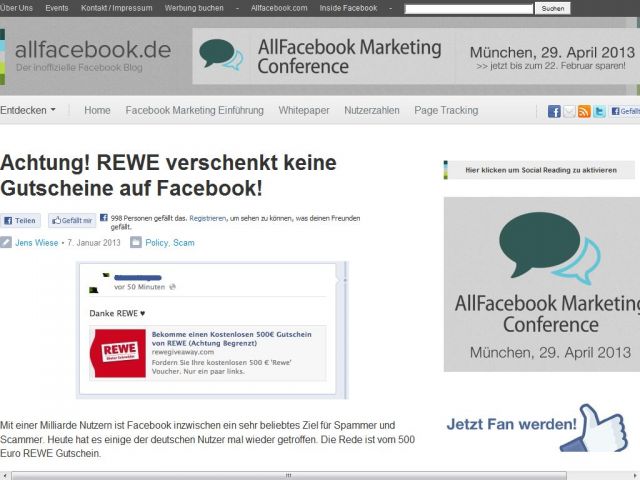Click the rewegiveaway.com text in the post

(182, 352)
